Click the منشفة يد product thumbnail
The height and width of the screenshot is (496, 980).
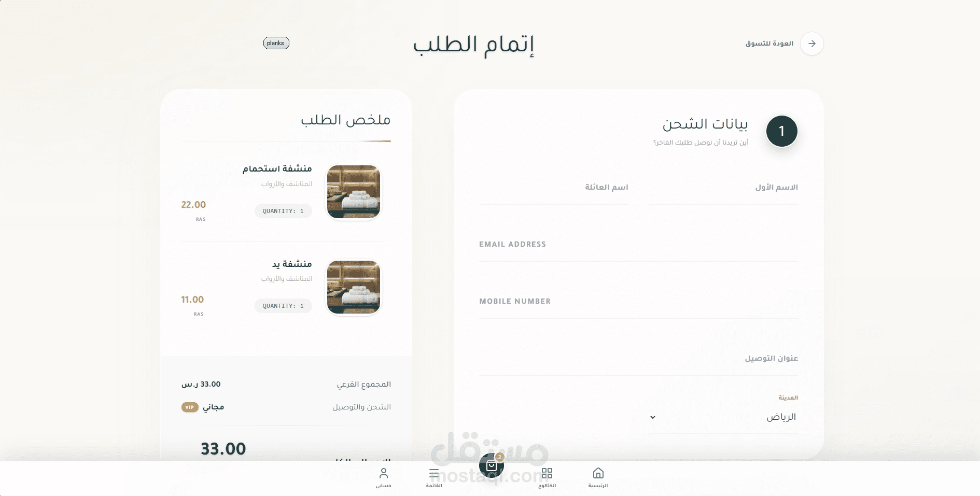point(354,287)
